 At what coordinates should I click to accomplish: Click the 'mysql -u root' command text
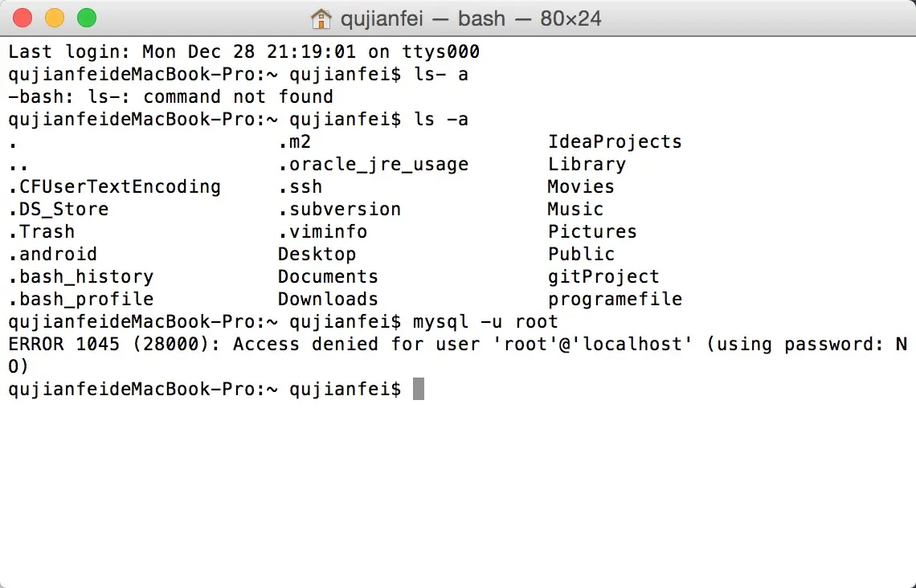coord(485,322)
